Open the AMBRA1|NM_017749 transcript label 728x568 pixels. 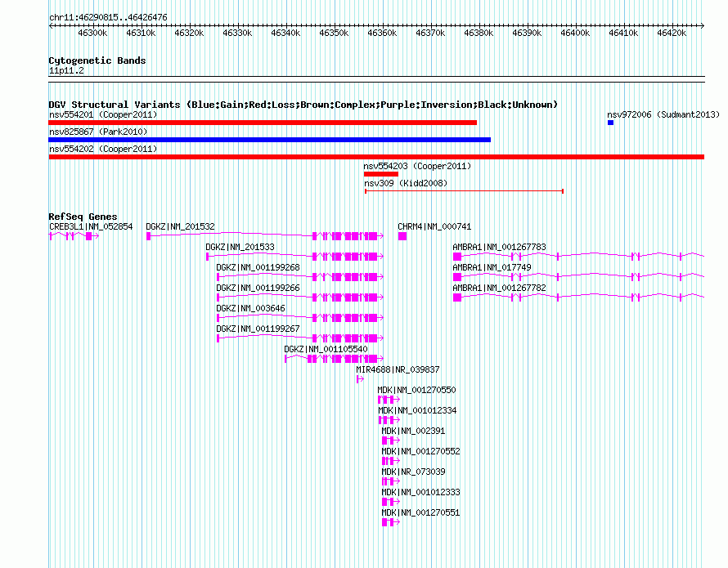pyautogui.click(x=492, y=267)
